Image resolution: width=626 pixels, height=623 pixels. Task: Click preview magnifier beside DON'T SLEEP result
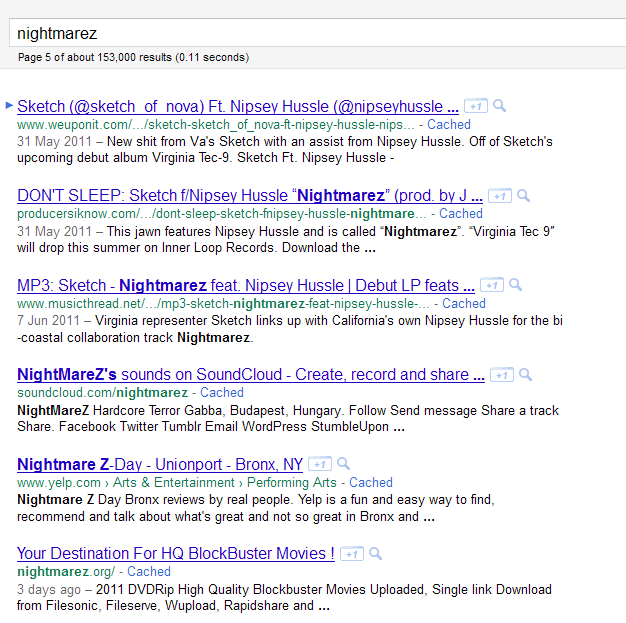pyautogui.click(x=523, y=196)
